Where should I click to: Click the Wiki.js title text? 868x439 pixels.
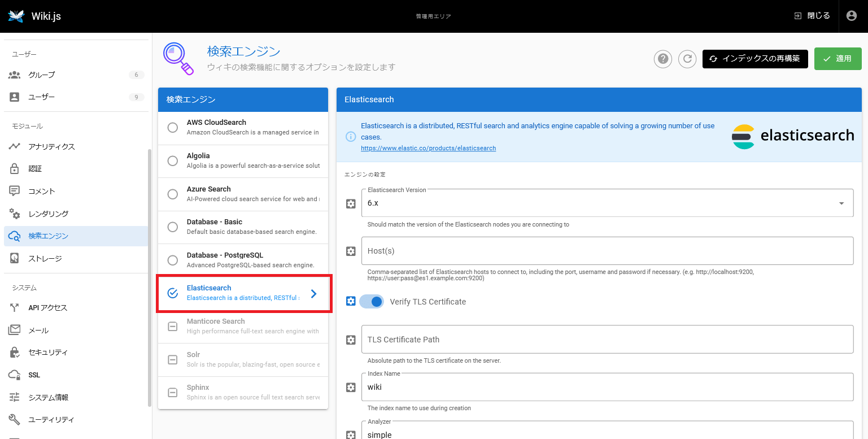46,16
